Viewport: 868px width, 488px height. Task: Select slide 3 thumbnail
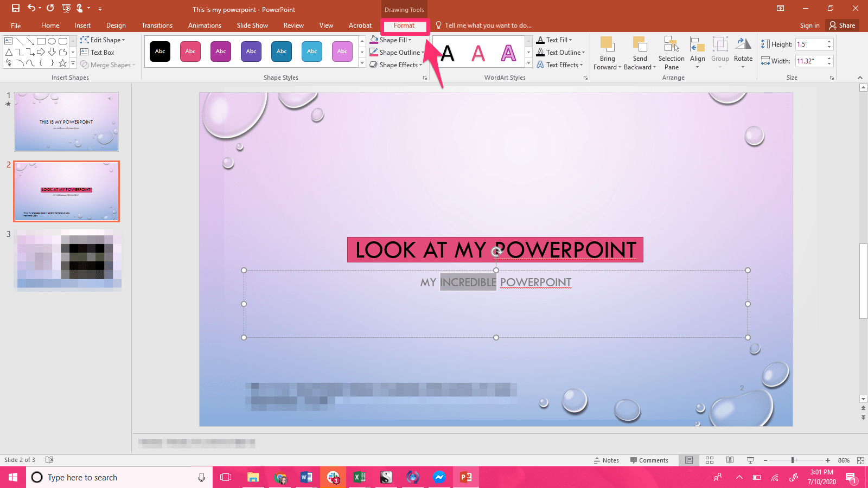68,260
